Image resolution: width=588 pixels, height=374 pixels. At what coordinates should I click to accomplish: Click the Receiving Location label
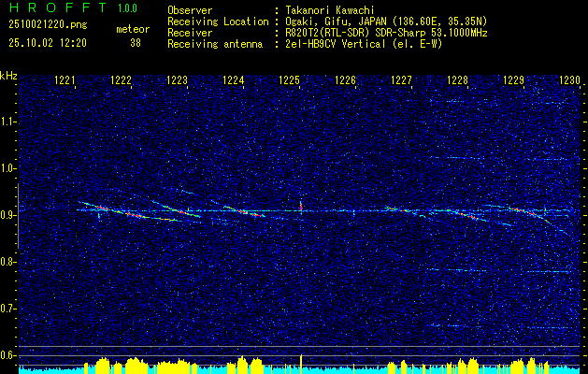click(218, 22)
